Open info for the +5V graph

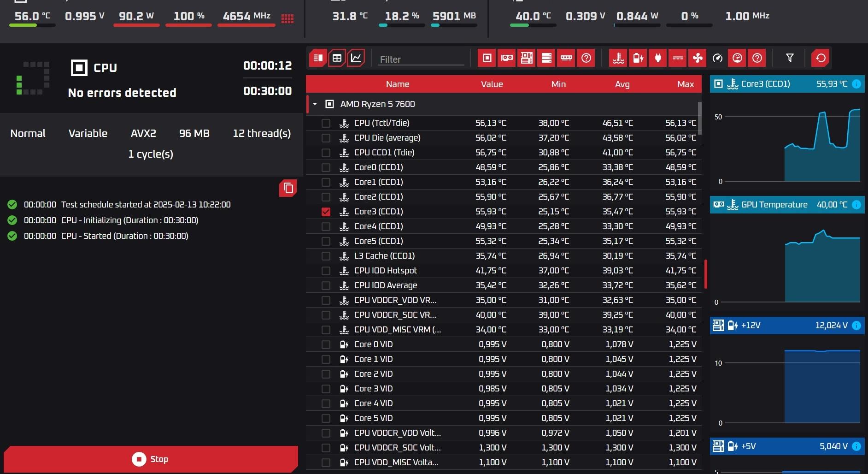coord(856,446)
